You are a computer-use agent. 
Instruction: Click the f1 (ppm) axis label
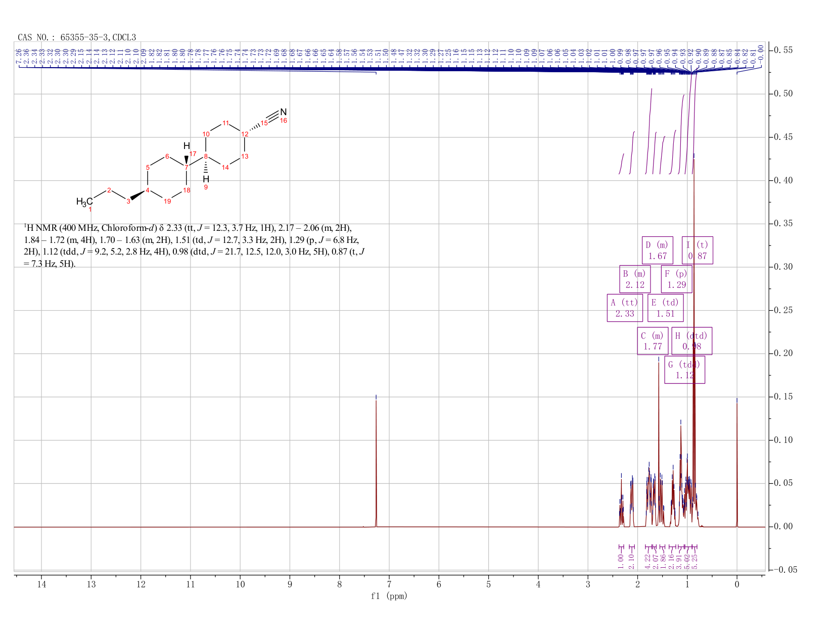pyautogui.click(x=389, y=596)
